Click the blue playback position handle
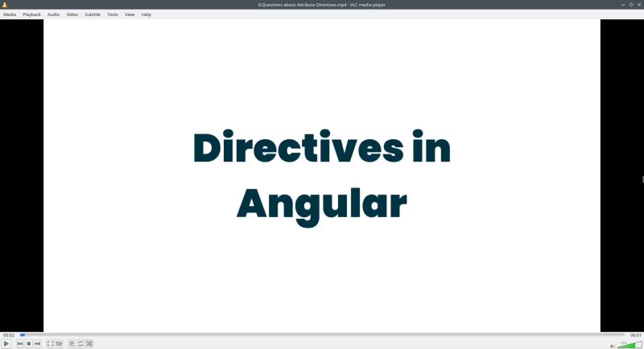The image size is (644, 349). pos(23,335)
